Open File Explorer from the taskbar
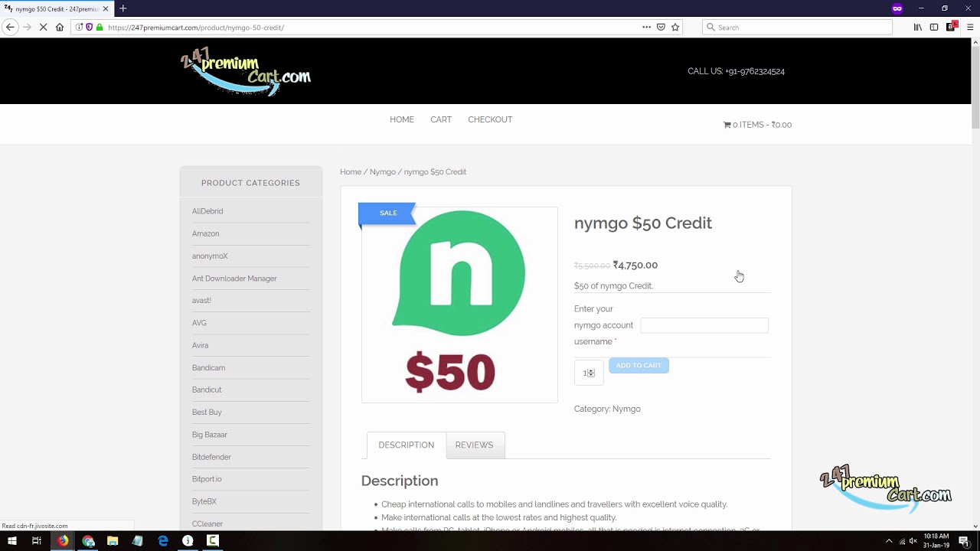This screenshot has height=551, width=980. click(113, 541)
